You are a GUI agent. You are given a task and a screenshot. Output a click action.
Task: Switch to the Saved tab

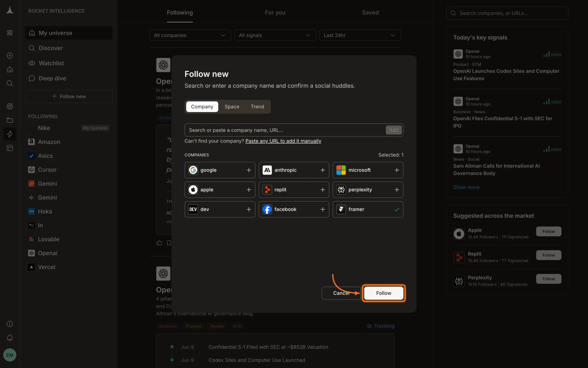[370, 13]
